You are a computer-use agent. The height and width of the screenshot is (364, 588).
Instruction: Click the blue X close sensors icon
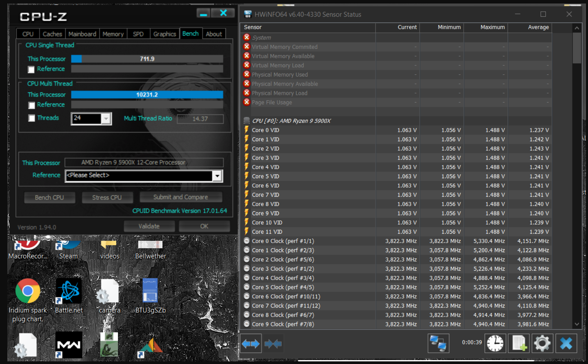[566, 343]
